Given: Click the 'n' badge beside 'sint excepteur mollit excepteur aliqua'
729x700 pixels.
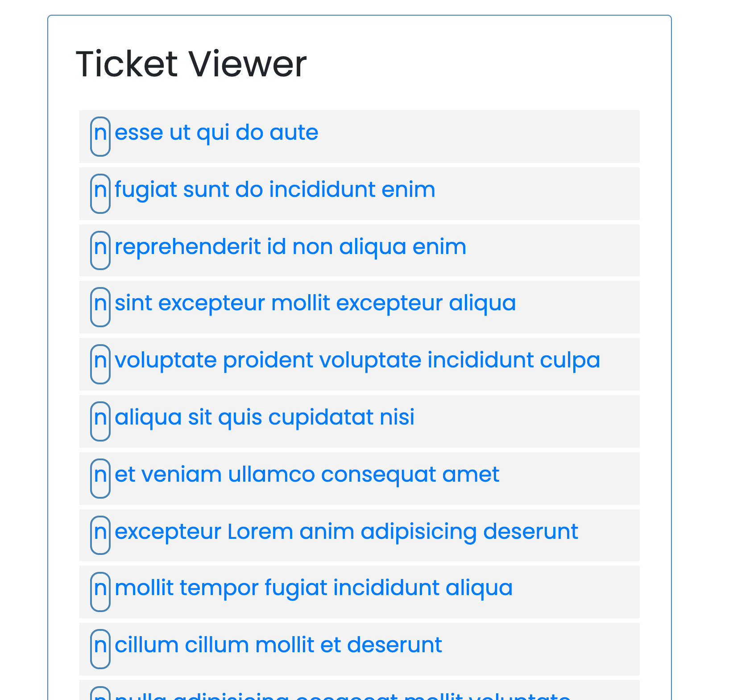Looking at the screenshot, I should pos(100,308).
